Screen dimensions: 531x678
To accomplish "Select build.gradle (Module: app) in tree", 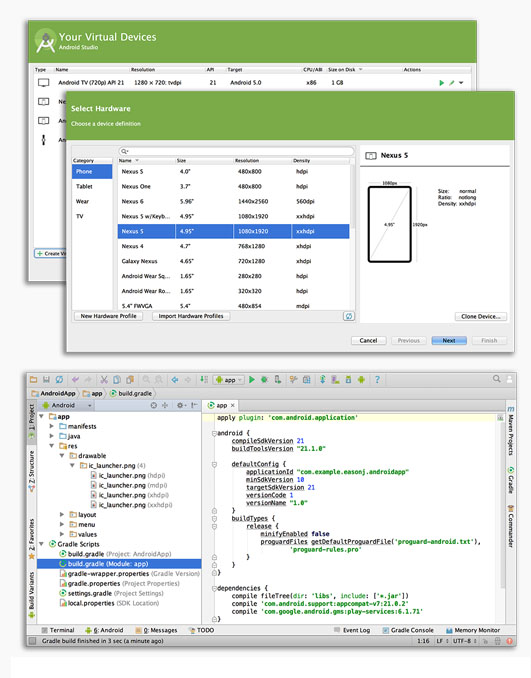I will (x=119, y=564).
